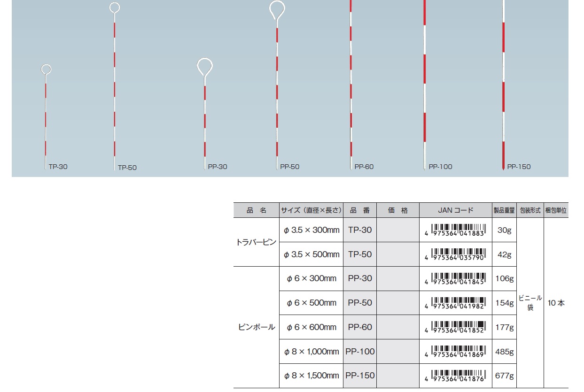
Task: Click the ビニール袋 packaging cell
Action: pyautogui.click(x=530, y=303)
